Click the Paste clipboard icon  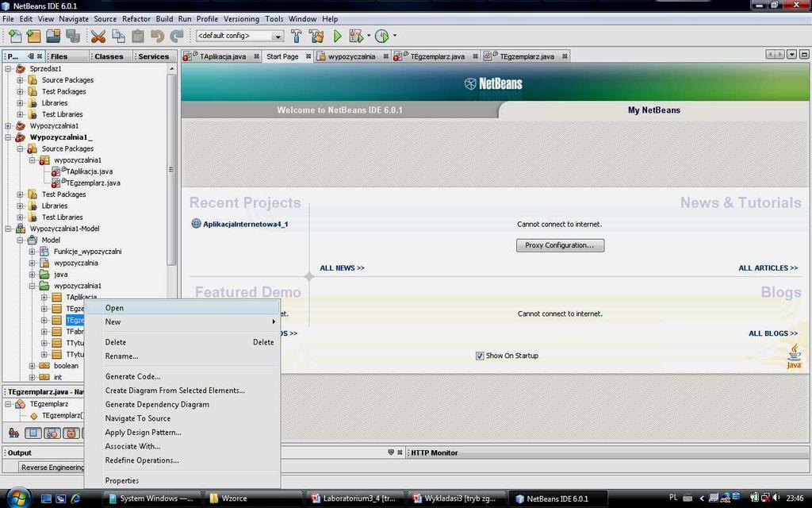[138, 36]
